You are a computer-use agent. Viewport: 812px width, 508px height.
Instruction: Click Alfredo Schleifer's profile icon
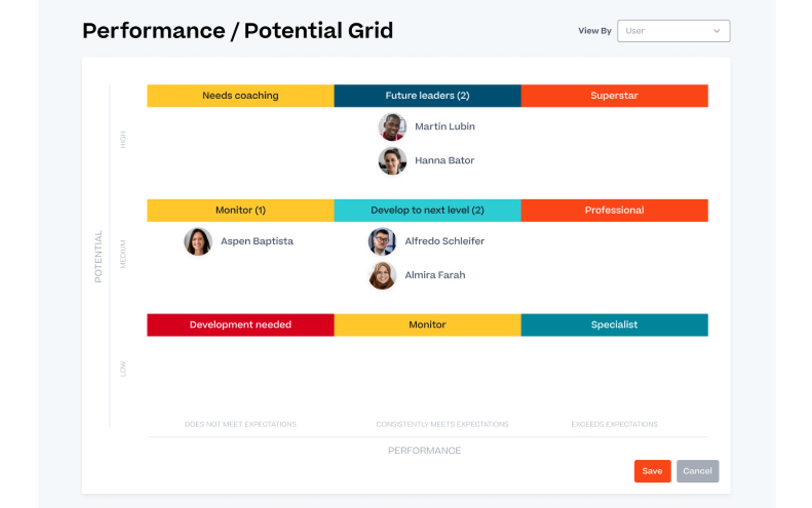pos(382,240)
